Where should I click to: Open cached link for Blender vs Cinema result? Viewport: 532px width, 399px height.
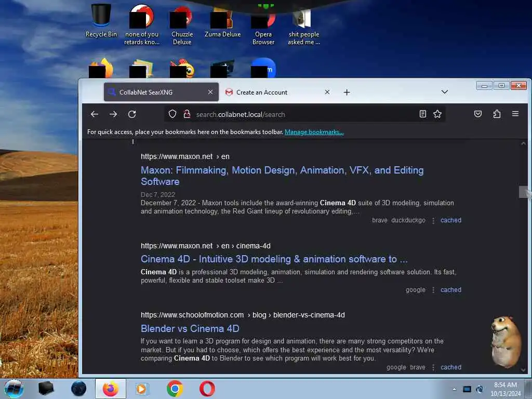[450, 367]
